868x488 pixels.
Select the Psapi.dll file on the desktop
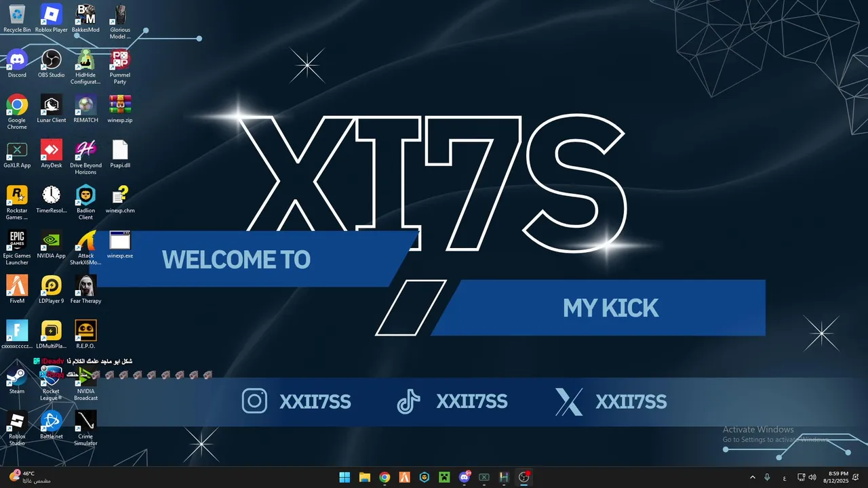coord(120,155)
